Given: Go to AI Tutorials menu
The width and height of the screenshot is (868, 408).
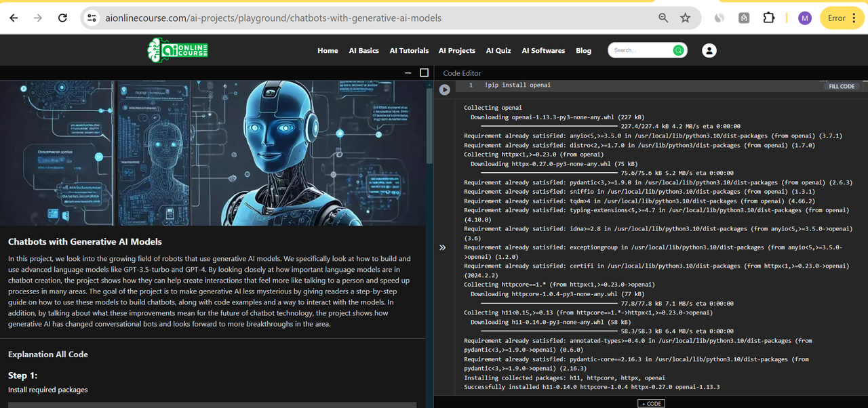Looking at the screenshot, I should 409,50.
